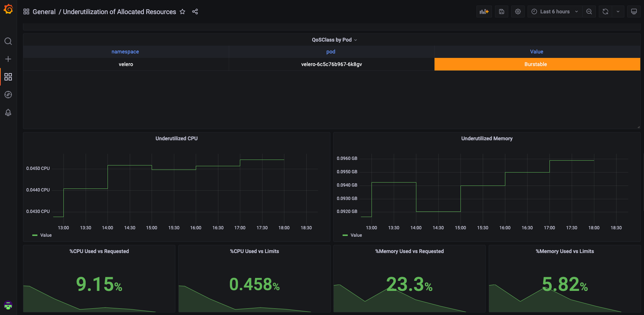Click the CPU legend green color swatch
Screen dimensions: 644x315
pyautogui.click(x=35, y=235)
